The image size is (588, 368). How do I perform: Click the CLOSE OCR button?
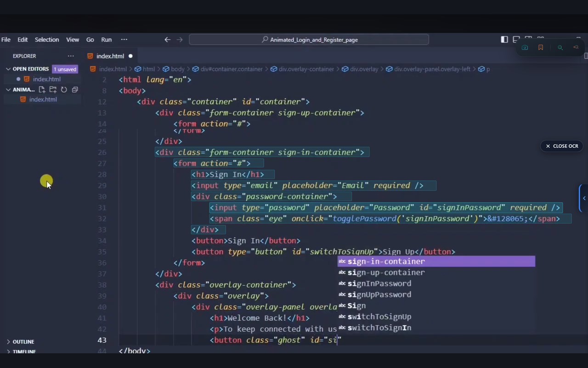pos(562,146)
